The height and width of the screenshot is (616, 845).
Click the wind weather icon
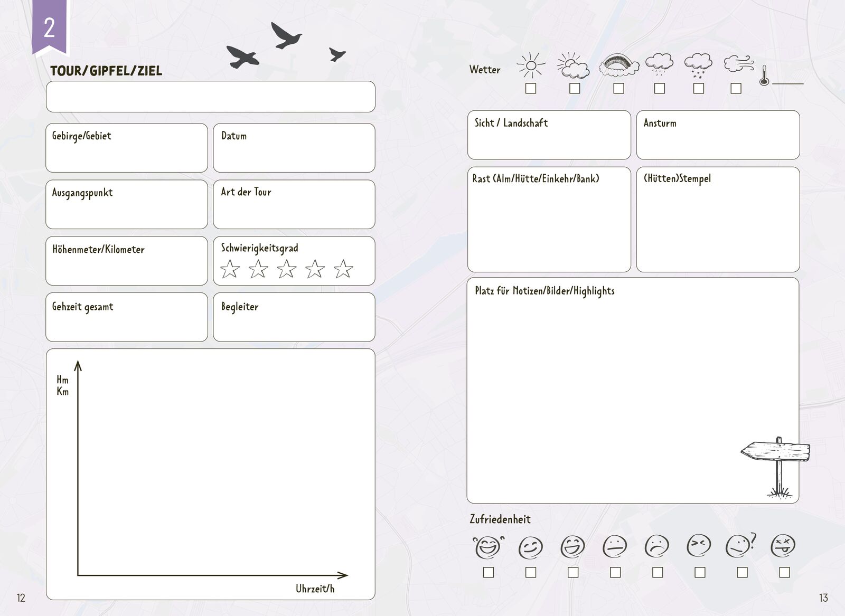(x=738, y=64)
